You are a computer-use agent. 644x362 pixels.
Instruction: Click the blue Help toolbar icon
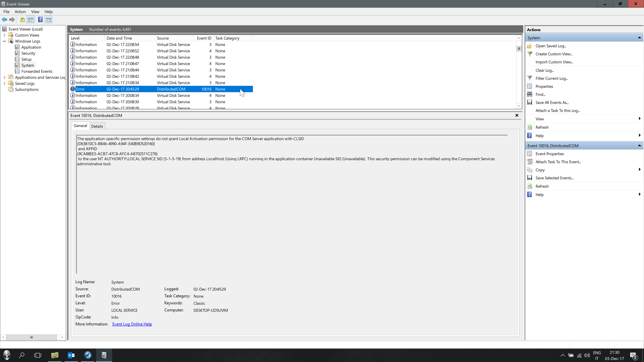click(40, 20)
